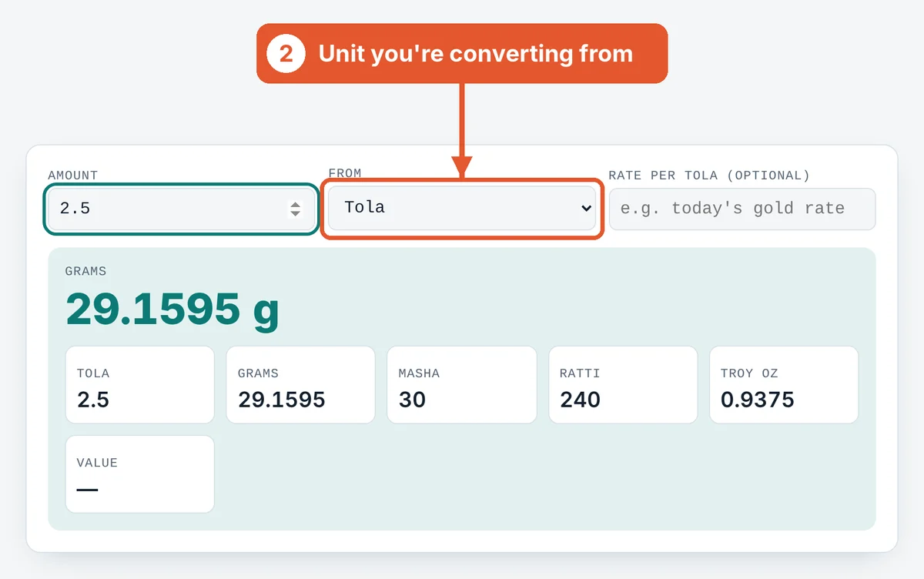This screenshot has width=924, height=579.
Task: Click the Value card showing a dash
Action: (139, 474)
